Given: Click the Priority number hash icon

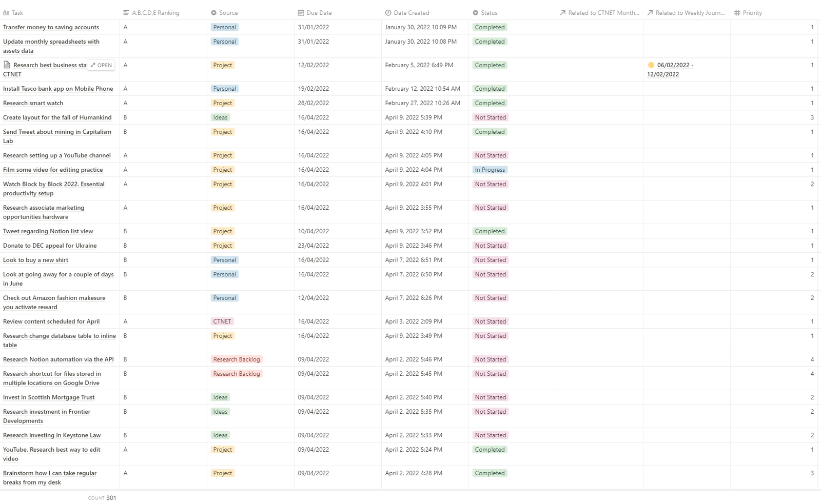Looking at the screenshot, I should (737, 13).
